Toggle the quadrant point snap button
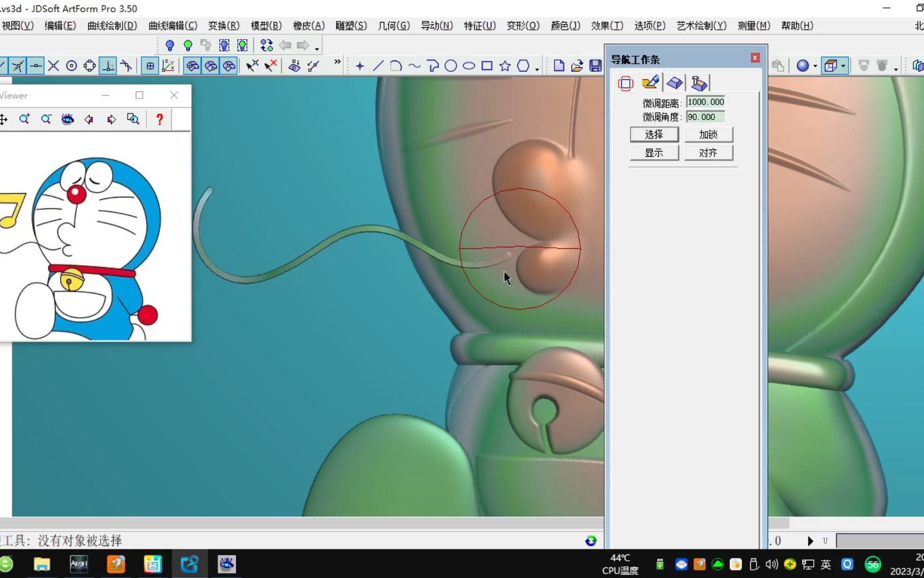Image resolution: width=924 pixels, height=578 pixels. click(x=90, y=66)
